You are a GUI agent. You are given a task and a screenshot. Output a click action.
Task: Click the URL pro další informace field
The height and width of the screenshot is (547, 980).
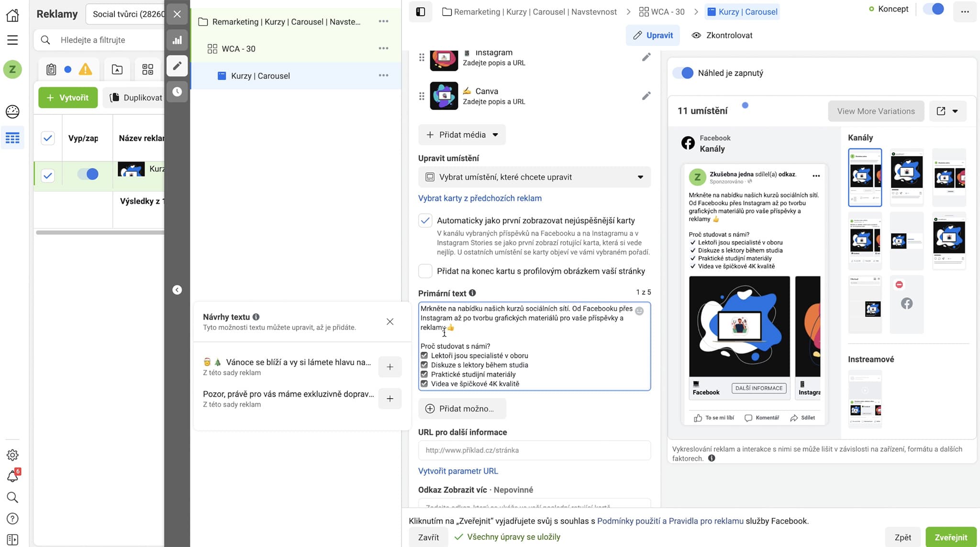click(535, 450)
